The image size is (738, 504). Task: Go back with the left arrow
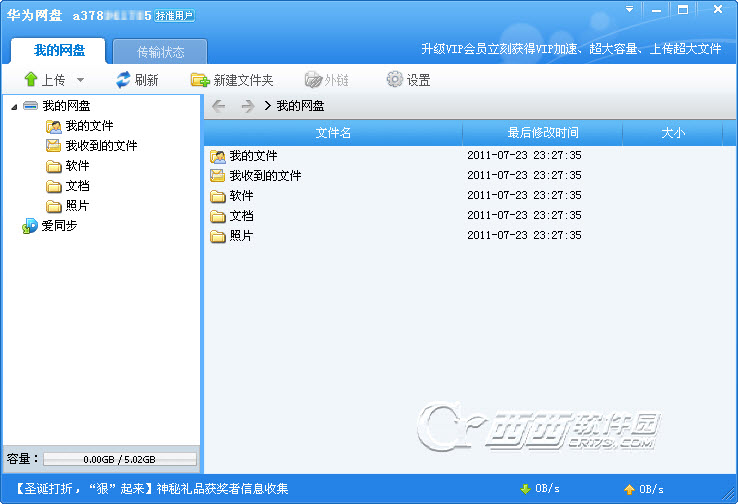pos(218,106)
